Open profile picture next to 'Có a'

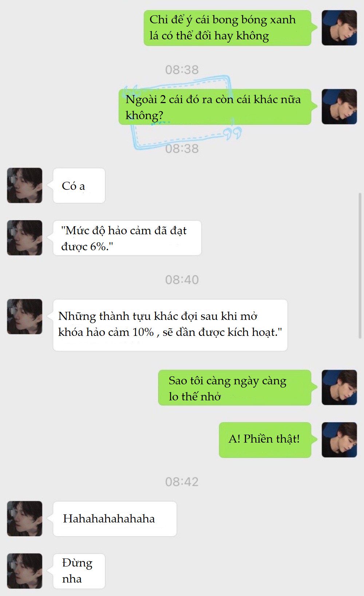click(x=25, y=185)
